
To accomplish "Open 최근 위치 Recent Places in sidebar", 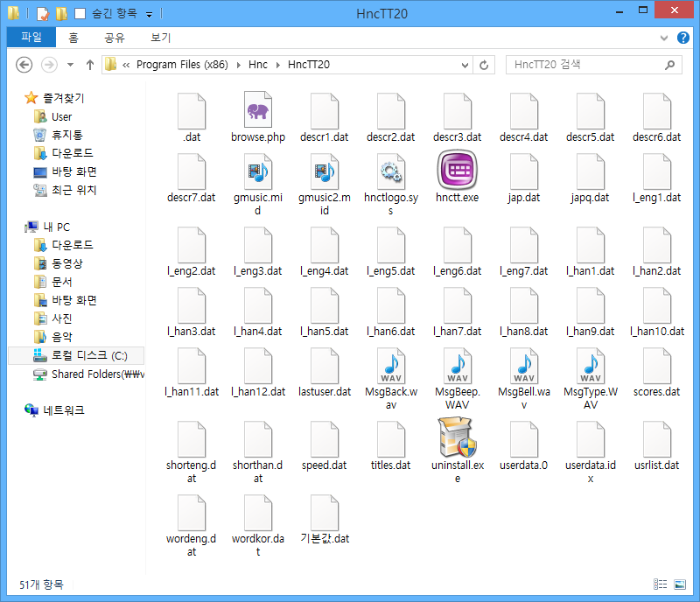I will pos(74,190).
